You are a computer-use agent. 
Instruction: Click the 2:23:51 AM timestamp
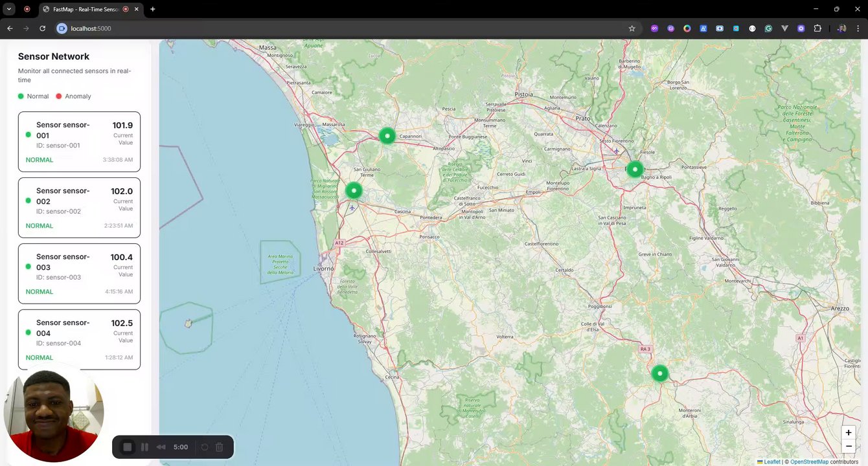[119, 226]
